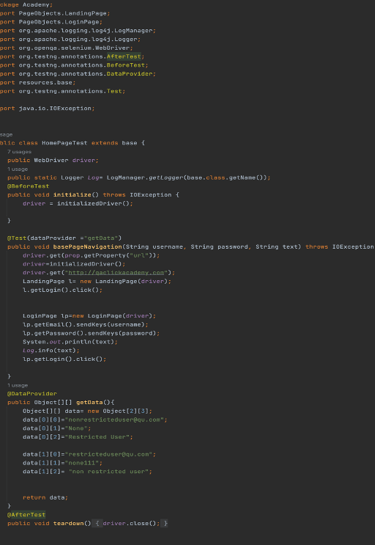Click the lp.getPassword().sendKeys(password) line
The width and height of the screenshot is (375, 545).
pyautogui.click(x=91, y=333)
